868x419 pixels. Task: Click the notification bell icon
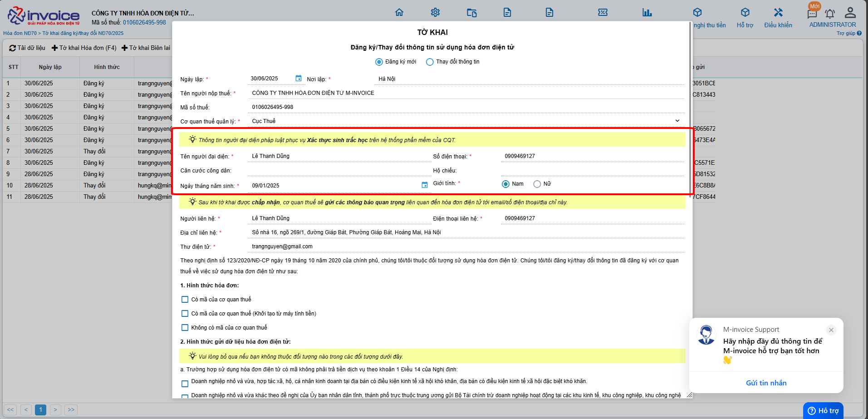830,14
